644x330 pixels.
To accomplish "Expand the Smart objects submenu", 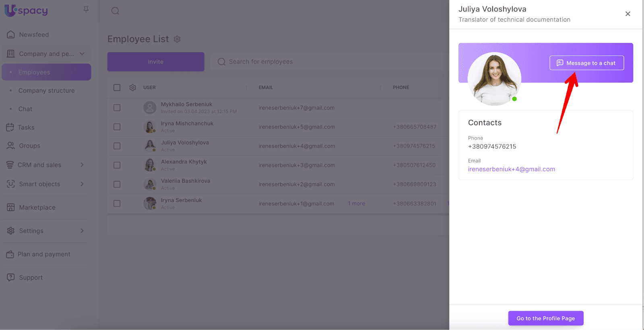I will point(82,184).
